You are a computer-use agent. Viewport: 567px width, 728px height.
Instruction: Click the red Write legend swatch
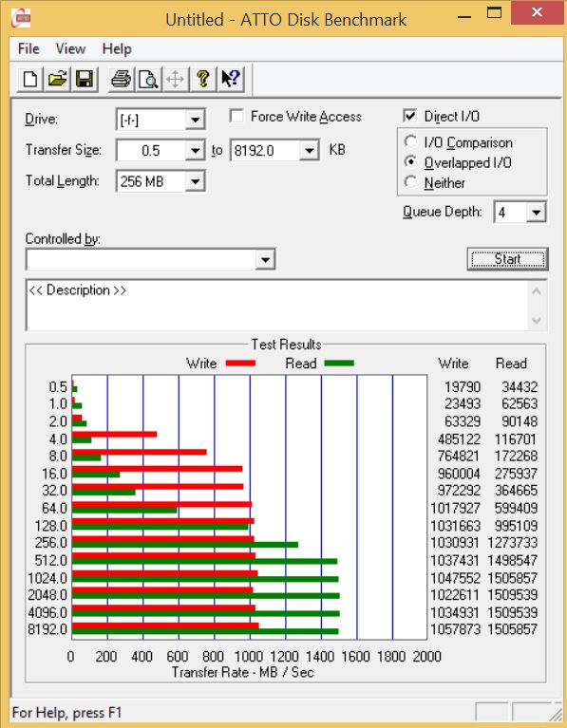pos(240,364)
